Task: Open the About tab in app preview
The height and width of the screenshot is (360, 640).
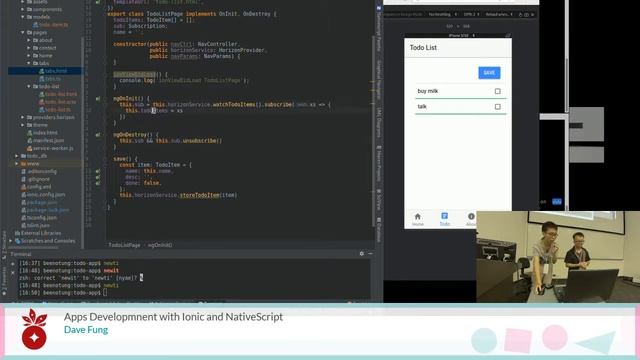Action: pos(471,219)
